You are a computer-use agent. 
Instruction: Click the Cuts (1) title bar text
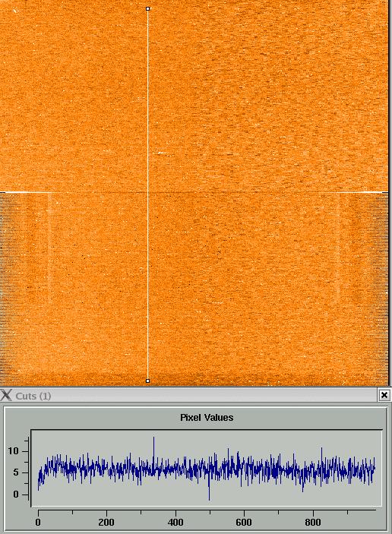(x=33, y=396)
